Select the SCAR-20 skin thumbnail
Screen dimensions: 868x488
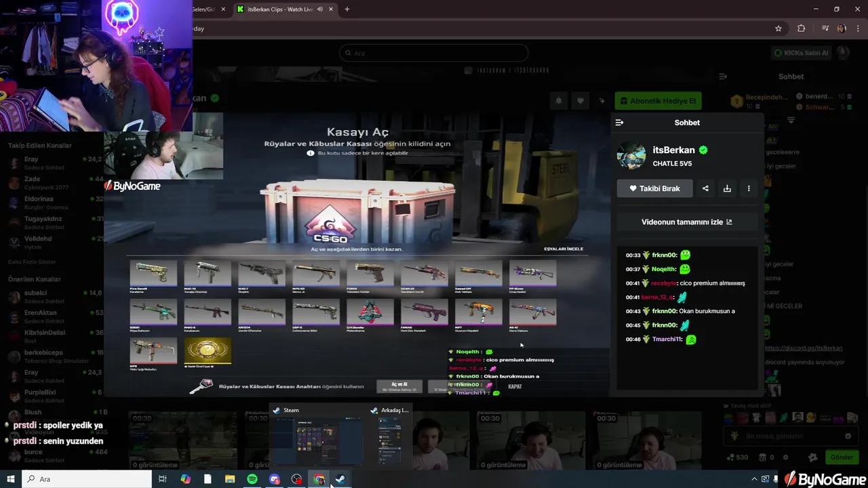pyautogui.click(x=425, y=274)
